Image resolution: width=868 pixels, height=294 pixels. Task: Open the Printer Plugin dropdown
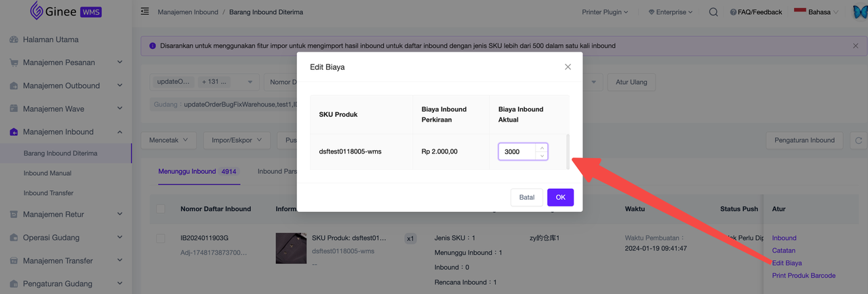(x=604, y=12)
